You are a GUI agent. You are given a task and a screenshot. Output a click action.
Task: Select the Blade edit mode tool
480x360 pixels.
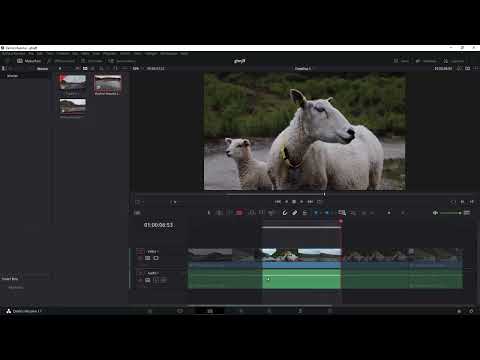[239, 213]
